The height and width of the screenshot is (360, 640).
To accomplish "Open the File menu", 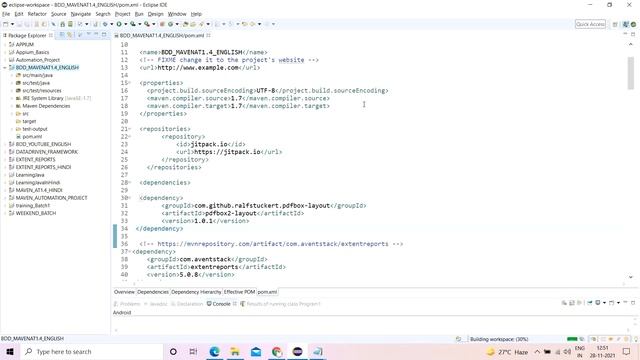I will click(6, 14).
